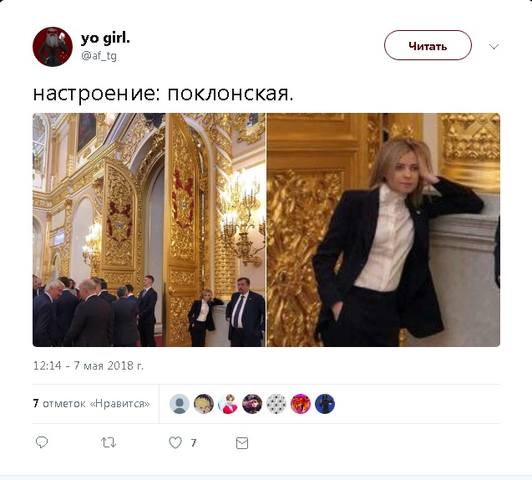Open the second liker's blonde avatar
This screenshot has width=532, height=480.
pyautogui.click(x=204, y=404)
